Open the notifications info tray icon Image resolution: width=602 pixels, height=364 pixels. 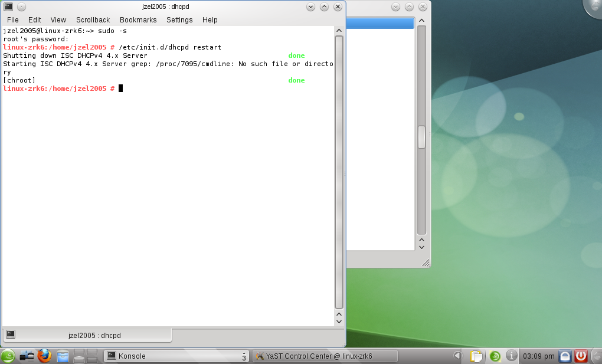[x=511, y=356]
